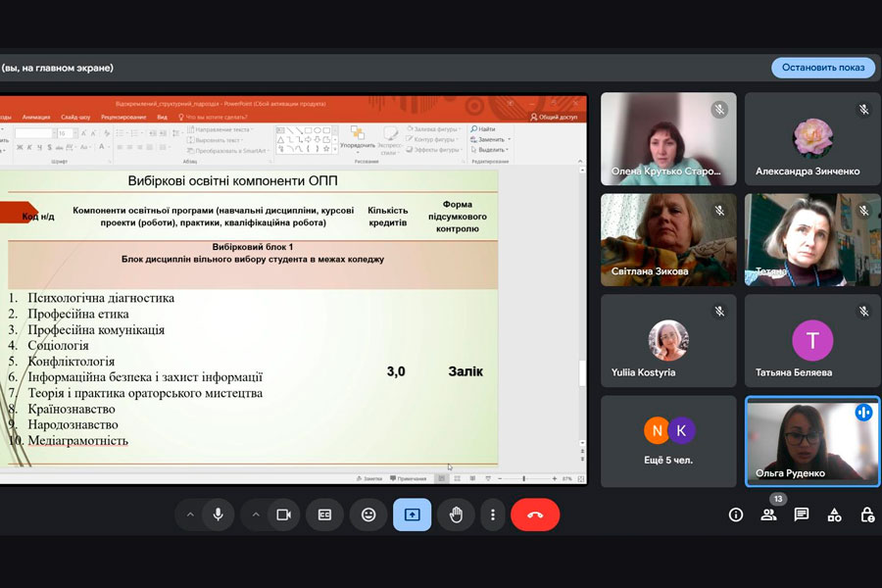Leave the call with red hang-up button

[535, 514]
